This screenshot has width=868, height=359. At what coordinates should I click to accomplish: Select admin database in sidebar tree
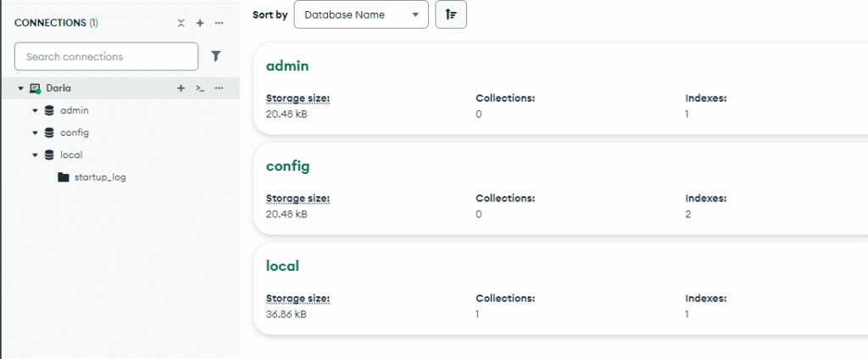point(75,110)
